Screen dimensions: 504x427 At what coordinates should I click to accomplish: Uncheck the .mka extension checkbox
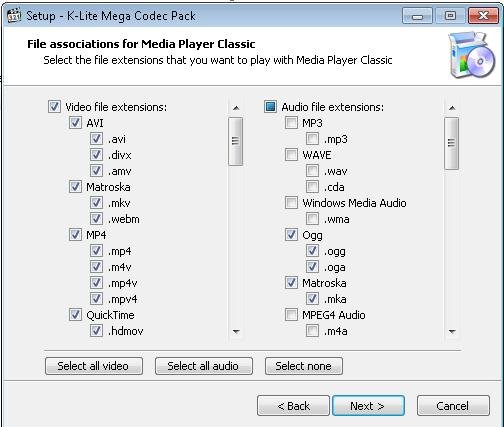[312, 299]
